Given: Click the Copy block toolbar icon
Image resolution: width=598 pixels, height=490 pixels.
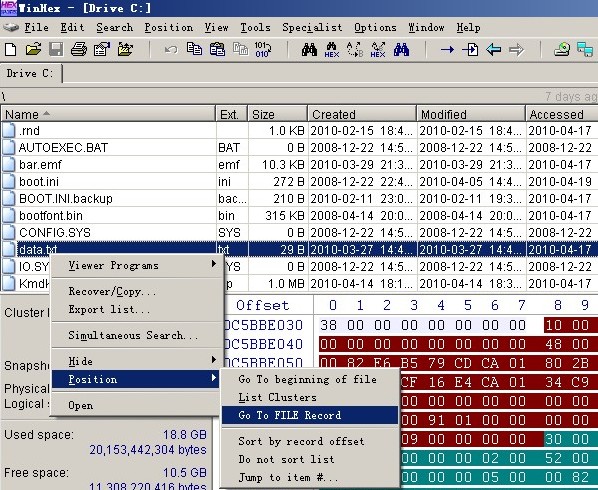Looking at the screenshot, I should (195, 50).
